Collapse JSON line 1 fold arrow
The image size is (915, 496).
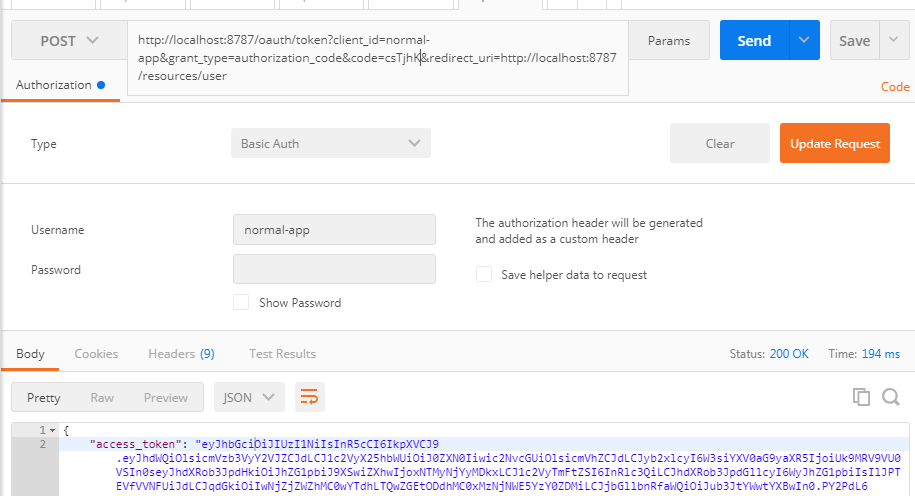point(53,430)
